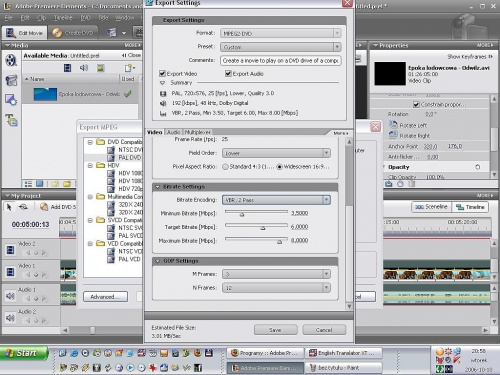Click Show Keyframes in Properties panel
The width and height of the screenshot is (500, 375).
tap(470, 57)
